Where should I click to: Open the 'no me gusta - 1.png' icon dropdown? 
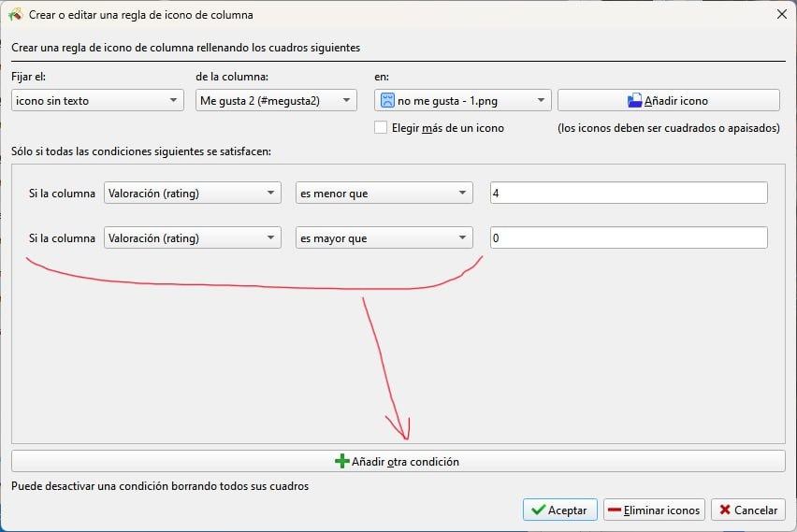coord(462,101)
